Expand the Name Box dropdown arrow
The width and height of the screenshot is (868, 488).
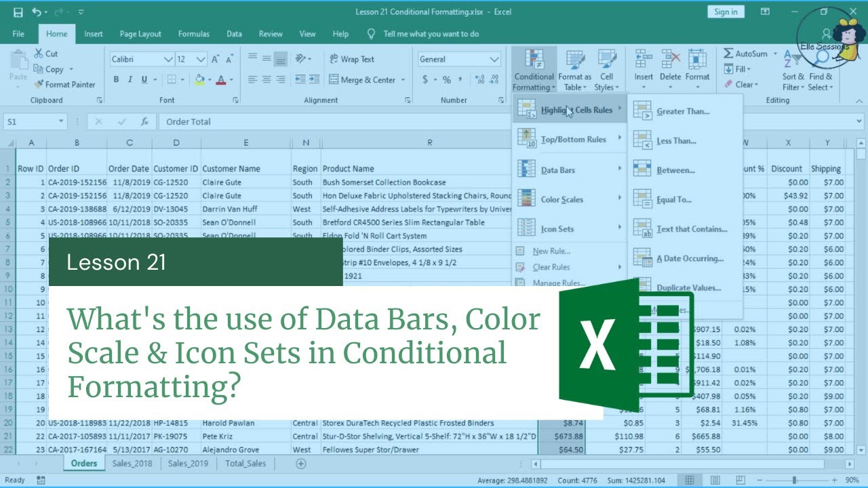pos(61,122)
